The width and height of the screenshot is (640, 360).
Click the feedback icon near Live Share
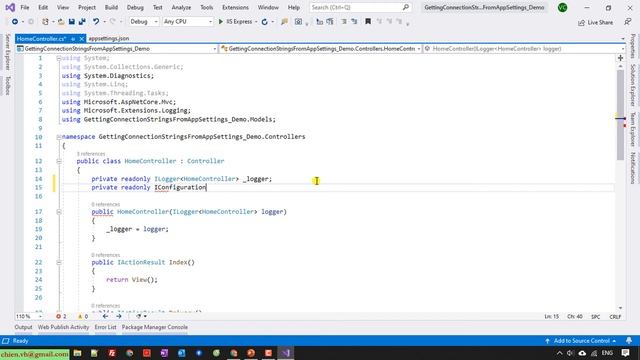click(628, 22)
